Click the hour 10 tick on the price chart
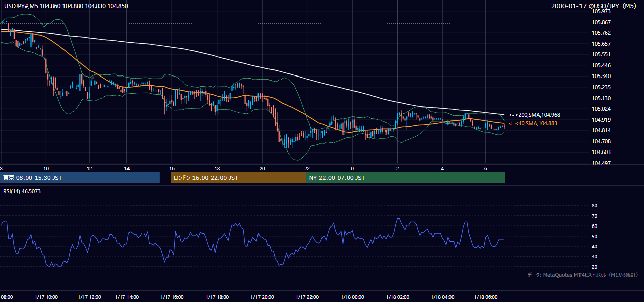Viewport: 644px width, 302px height. pos(46,168)
